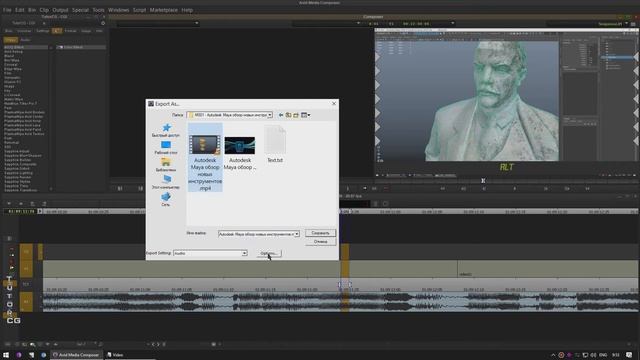Select NewBlue Titler Pro 7 effect category
Screen dimensions: 640x360
click(20, 104)
